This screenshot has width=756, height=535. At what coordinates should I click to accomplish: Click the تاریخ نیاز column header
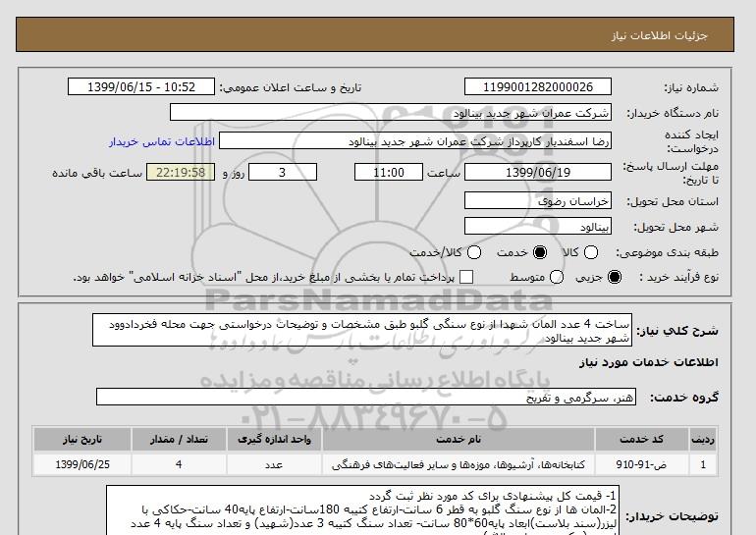pyautogui.click(x=82, y=439)
